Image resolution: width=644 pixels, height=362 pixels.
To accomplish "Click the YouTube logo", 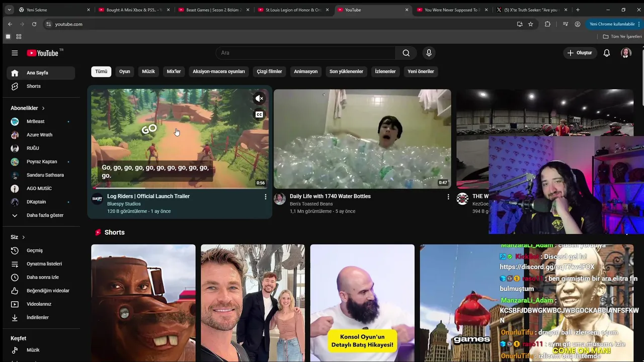I will (43, 53).
